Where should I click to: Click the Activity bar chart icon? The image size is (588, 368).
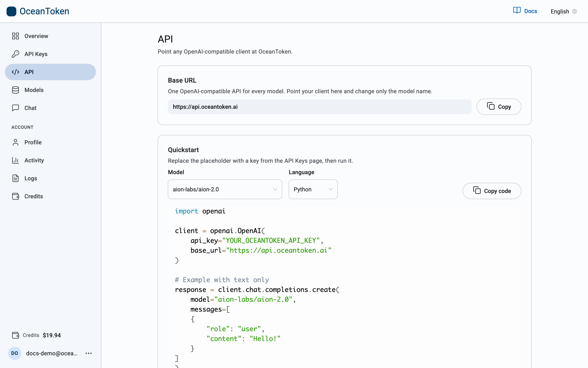coord(16,160)
